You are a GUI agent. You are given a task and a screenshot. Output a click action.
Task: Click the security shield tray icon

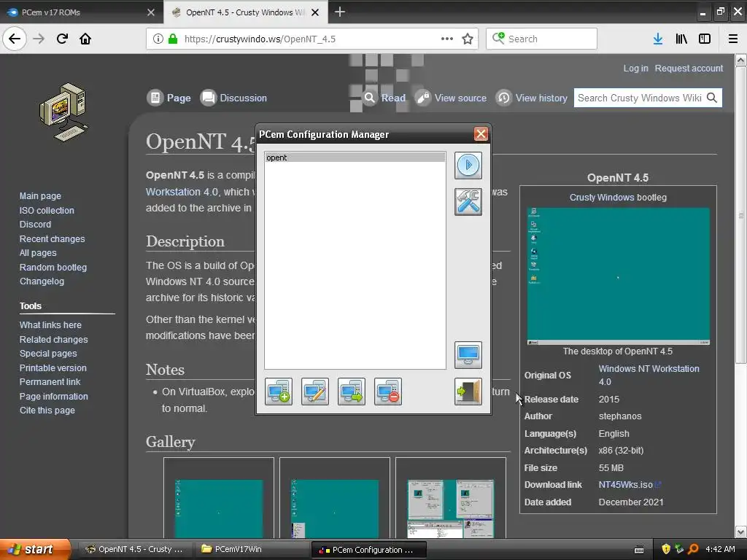666,549
